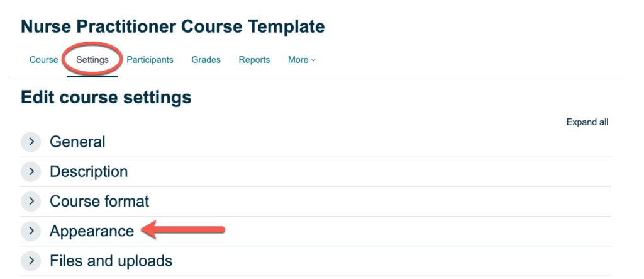Viewport: 644px width, 279px height.
Task: Switch to the Course tab
Action: (43, 60)
